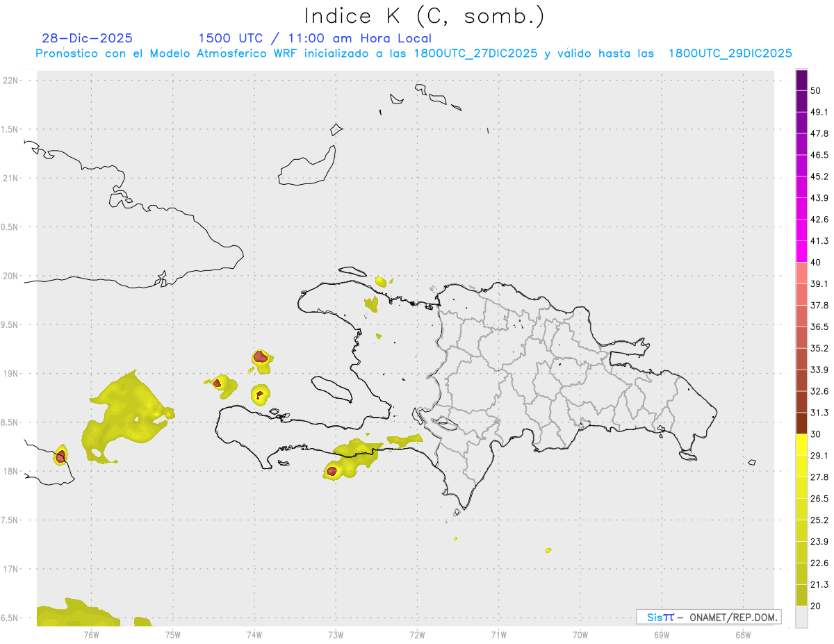Click the "73W" longitude label
Viewport: 834px width, 644px height.
point(336,634)
